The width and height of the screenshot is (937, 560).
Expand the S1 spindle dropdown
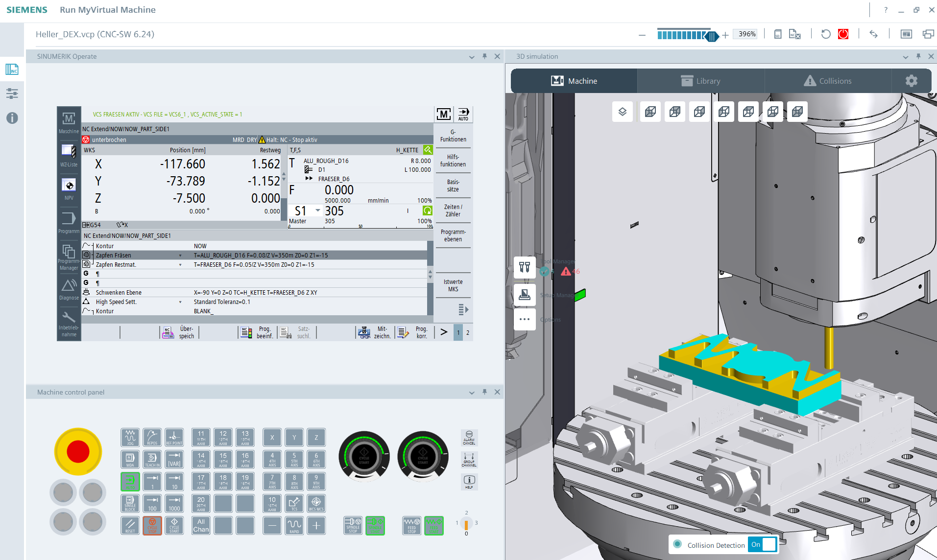coord(318,210)
